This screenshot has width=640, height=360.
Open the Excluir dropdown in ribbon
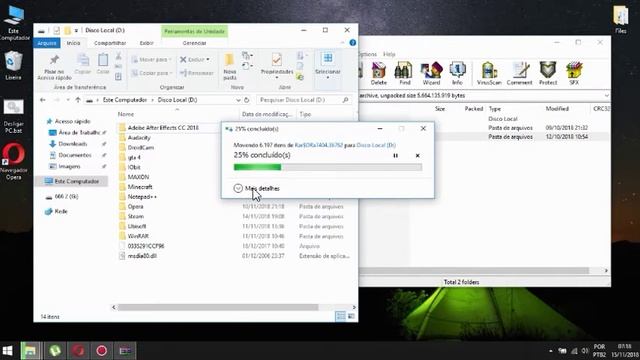pyautogui.click(x=195, y=60)
